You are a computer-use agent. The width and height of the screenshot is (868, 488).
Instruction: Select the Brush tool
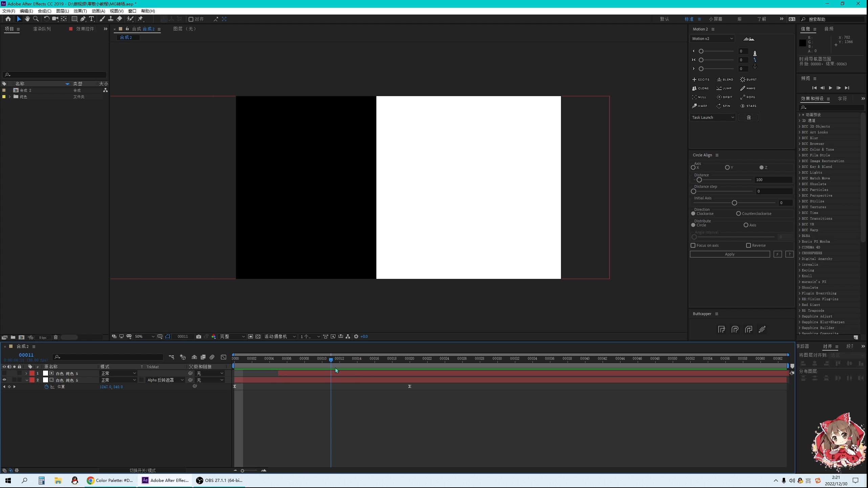(102, 19)
